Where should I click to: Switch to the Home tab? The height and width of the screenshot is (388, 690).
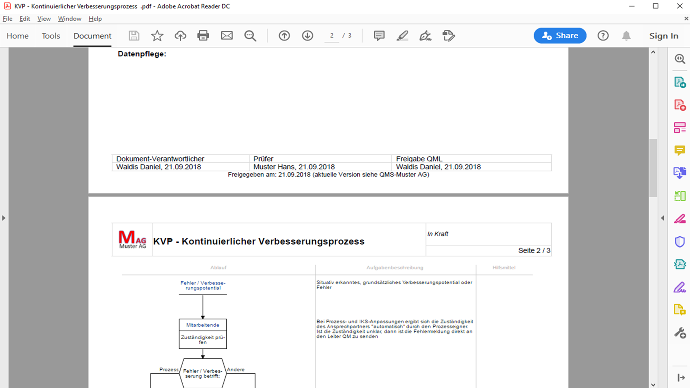[x=17, y=36]
